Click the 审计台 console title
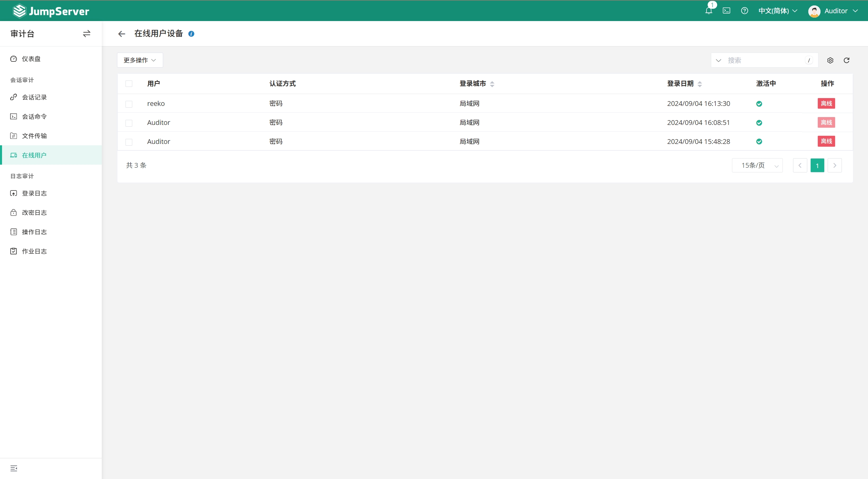This screenshot has width=868, height=479. pyautogui.click(x=22, y=34)
